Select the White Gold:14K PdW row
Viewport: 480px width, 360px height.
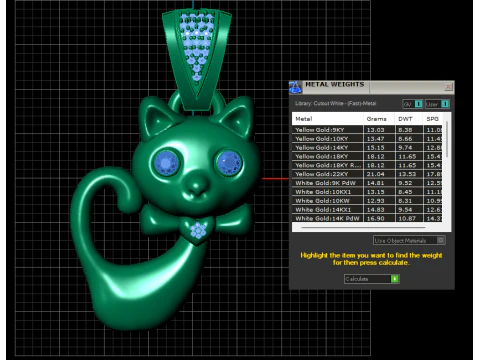367,218
